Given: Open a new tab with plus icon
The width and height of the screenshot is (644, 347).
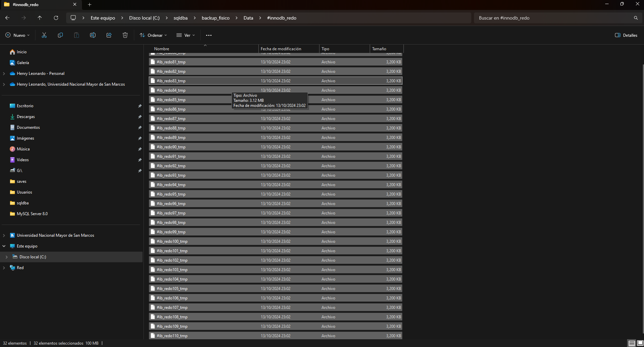Looking at the screenshot, I should coord(89,4).
